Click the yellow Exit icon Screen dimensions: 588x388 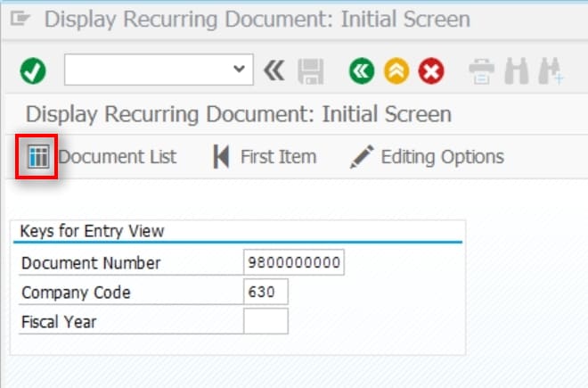tap(396, 70)
